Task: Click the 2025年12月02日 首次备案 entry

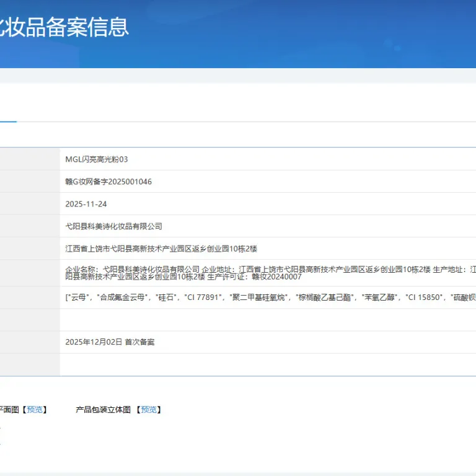Action: tap(110, 342)
